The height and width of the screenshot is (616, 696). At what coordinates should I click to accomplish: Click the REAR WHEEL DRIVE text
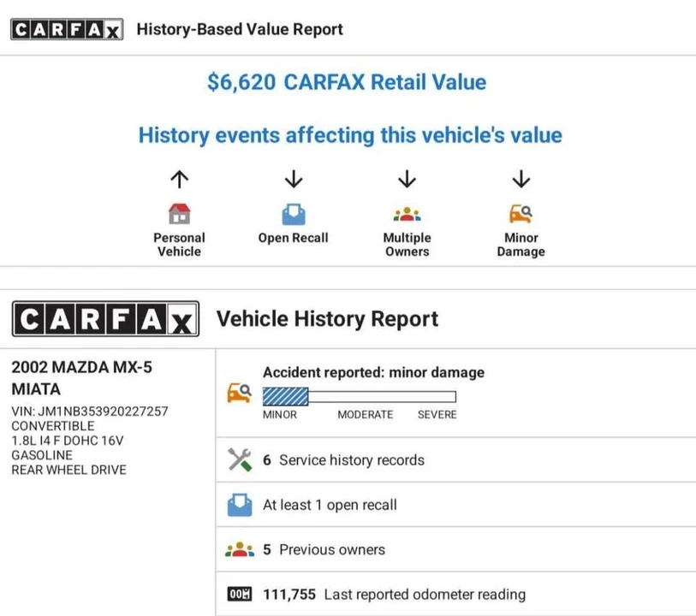click(68, 470)
